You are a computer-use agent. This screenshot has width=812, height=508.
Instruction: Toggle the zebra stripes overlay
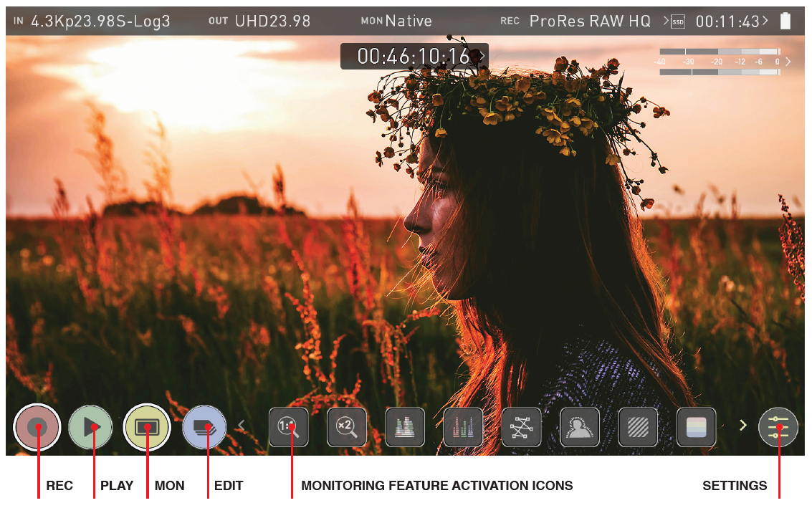click(x=638, y=427)
